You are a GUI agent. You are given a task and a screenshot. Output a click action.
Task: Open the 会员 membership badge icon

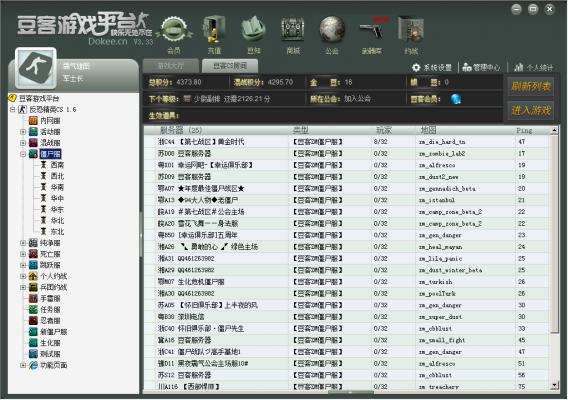pos(174,30)
